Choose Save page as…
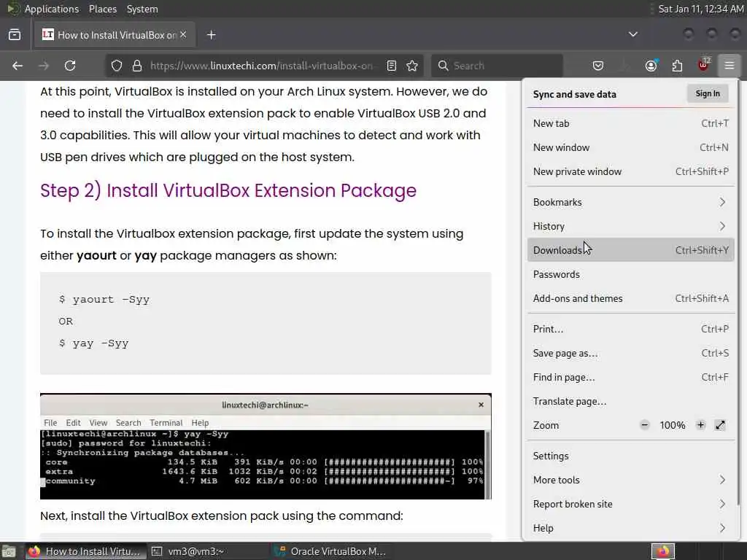Viewport: 747px width, 560px height. (630, 354)
